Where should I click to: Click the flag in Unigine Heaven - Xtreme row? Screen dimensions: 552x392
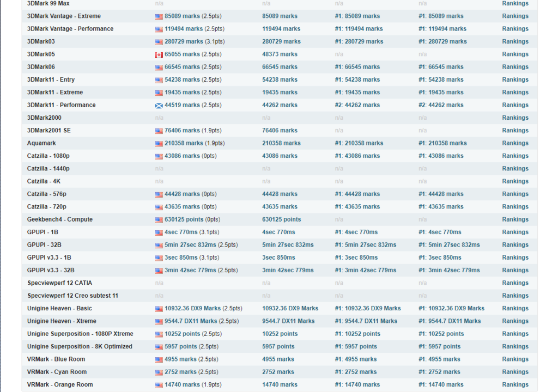click(x=159, y=322)
